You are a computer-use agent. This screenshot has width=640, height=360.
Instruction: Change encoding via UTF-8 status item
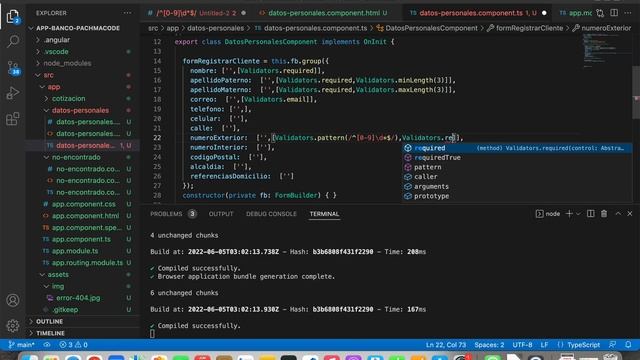522,345
